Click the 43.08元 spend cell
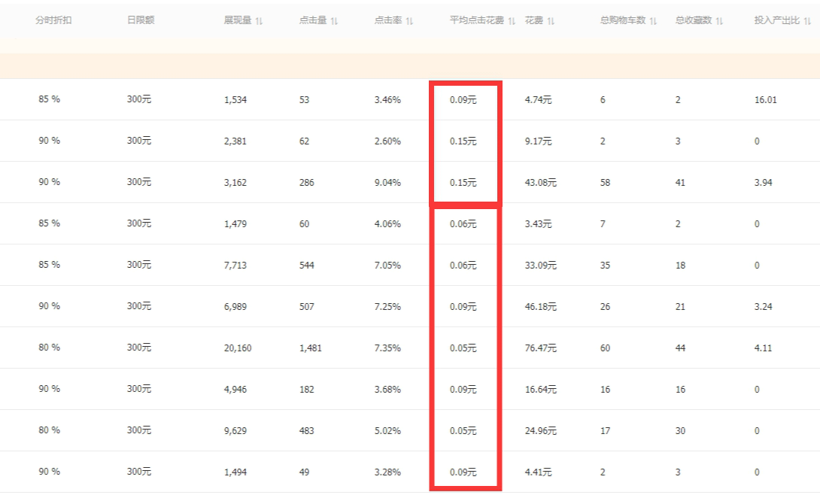 pyautogui.click(x=541, y=183)
